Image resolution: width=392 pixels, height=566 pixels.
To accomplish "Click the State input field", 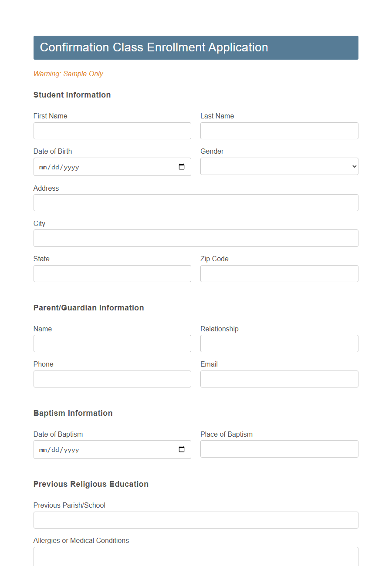I will [112, 273].
